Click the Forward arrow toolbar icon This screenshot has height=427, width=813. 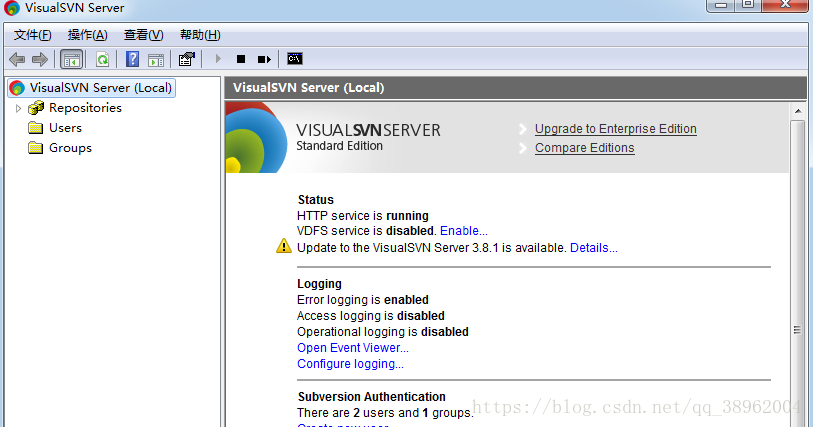tap(39, 60)
